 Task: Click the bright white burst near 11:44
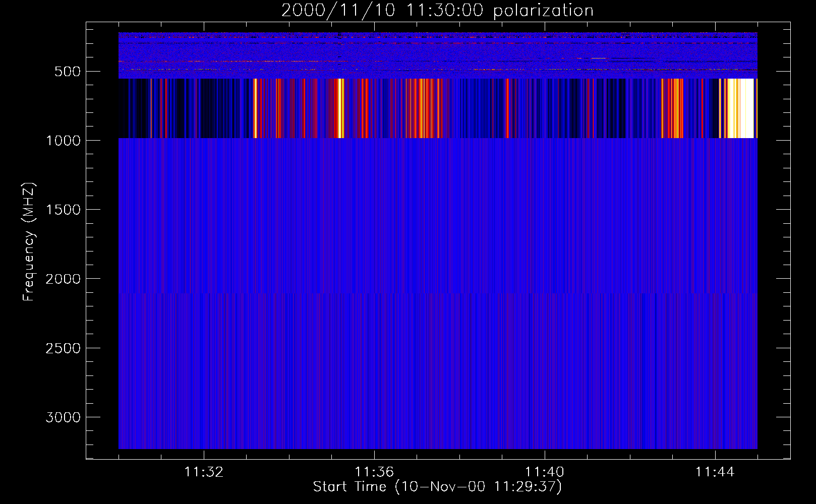click(x=740, y=108)
